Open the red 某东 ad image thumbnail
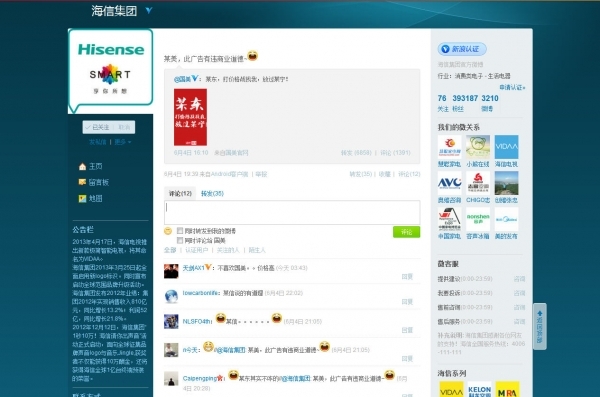Screen dimensions: 600x397 [x=191, y=117]
